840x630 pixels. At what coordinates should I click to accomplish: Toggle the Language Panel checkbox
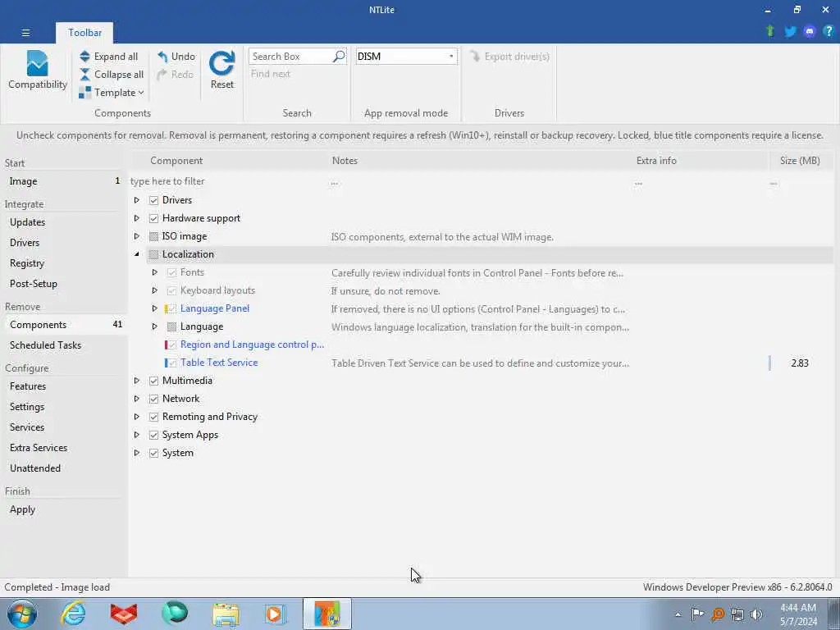point(172,308)
